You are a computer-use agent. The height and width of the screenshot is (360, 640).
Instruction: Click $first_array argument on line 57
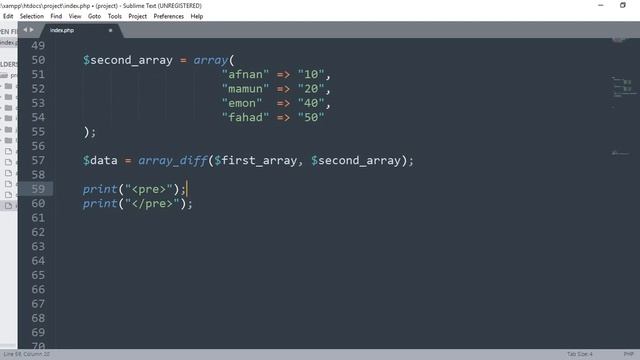256,160
